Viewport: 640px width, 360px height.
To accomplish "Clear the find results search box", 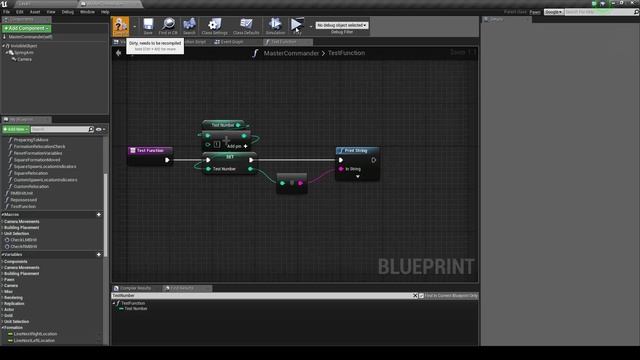I will (415, 296).
